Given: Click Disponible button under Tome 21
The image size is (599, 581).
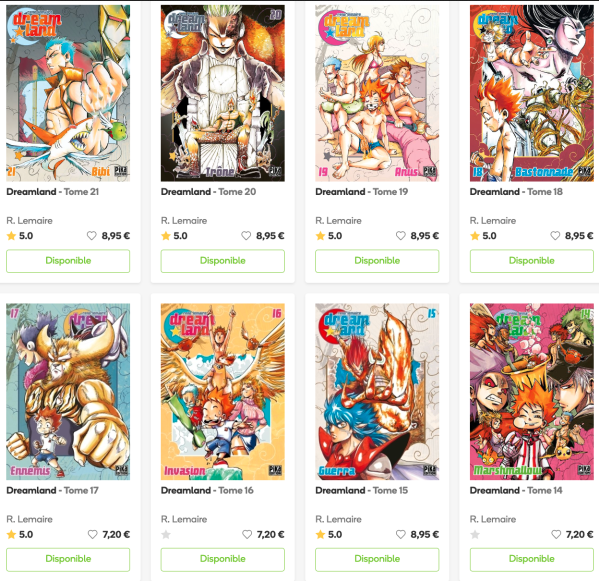Looking at the screenshot, I should pos(68,261).
